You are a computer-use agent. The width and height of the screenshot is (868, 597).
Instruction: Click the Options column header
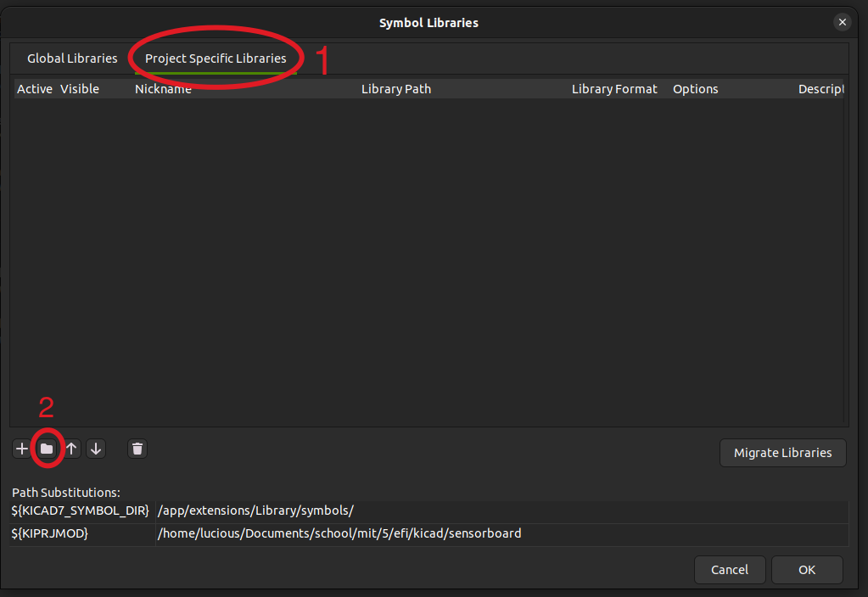tap(695, 88)
